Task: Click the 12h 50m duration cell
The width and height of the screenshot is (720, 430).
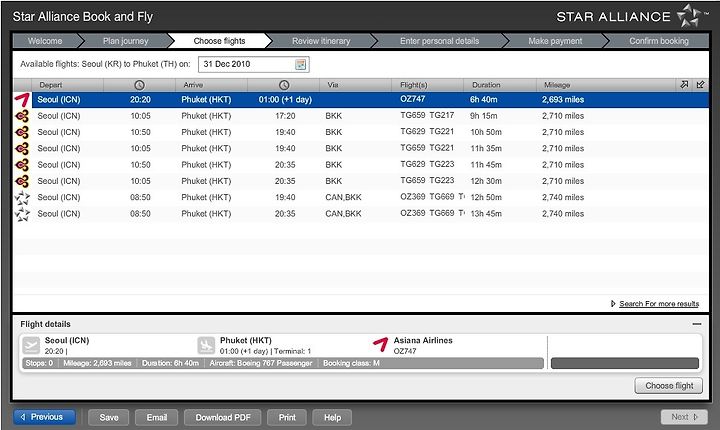Action: pyautogui.click(x=486, y=198)
